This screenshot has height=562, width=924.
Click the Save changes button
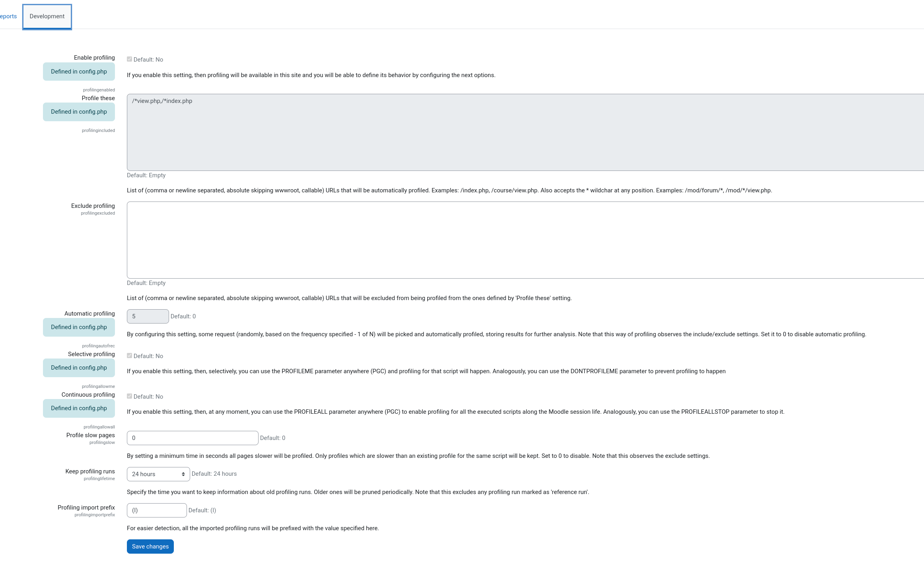150,546
